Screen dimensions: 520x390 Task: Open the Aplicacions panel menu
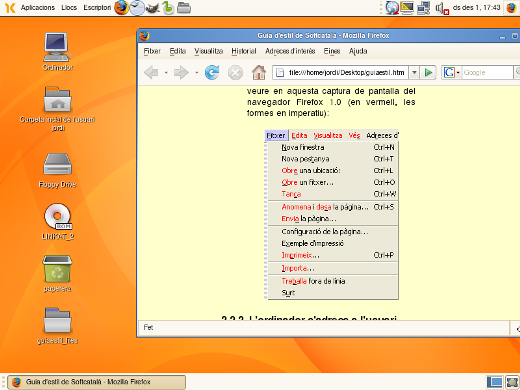pyautogui.click(x=38, y=7)
